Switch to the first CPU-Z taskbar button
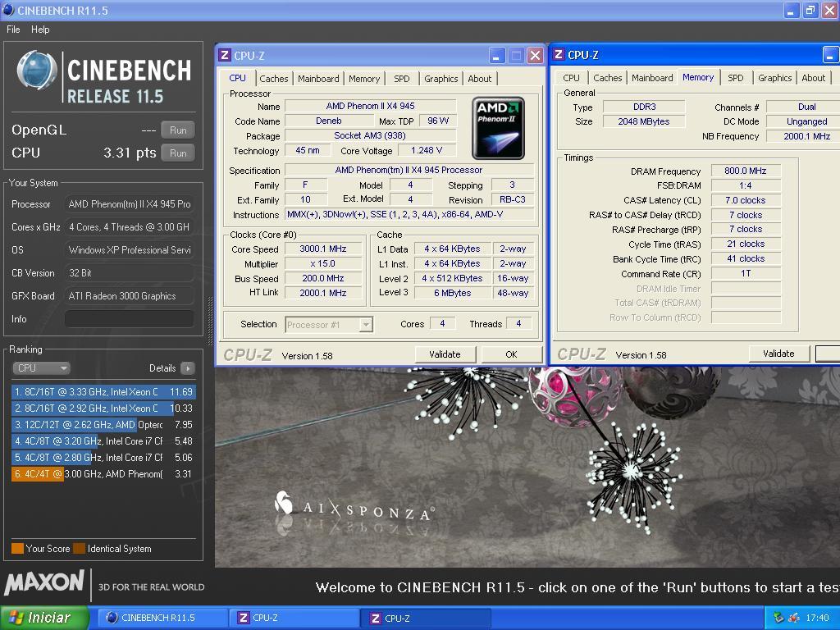Screen dimensions: 840x630 click(294, 618)
